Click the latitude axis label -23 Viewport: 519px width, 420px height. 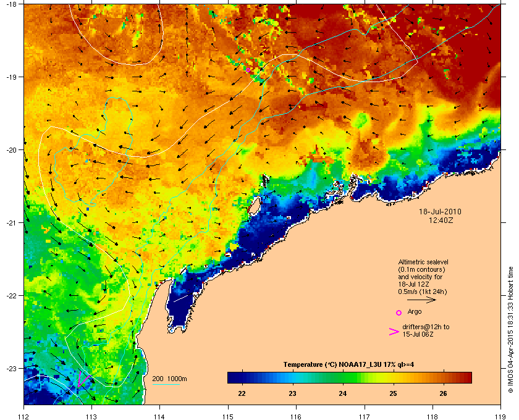click(11, 368)
